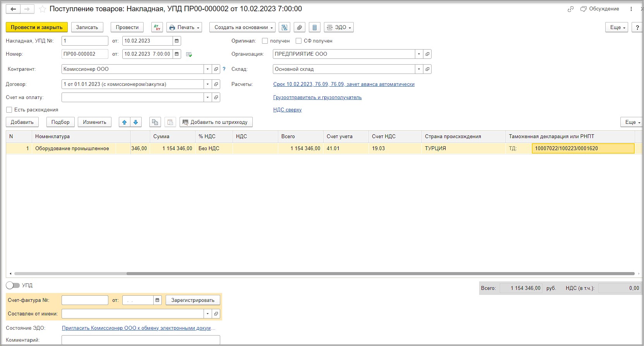This screenshot has width=644, height=346.
Task: Open calendar for Счет-фактура date
Action: pos(157,300)
